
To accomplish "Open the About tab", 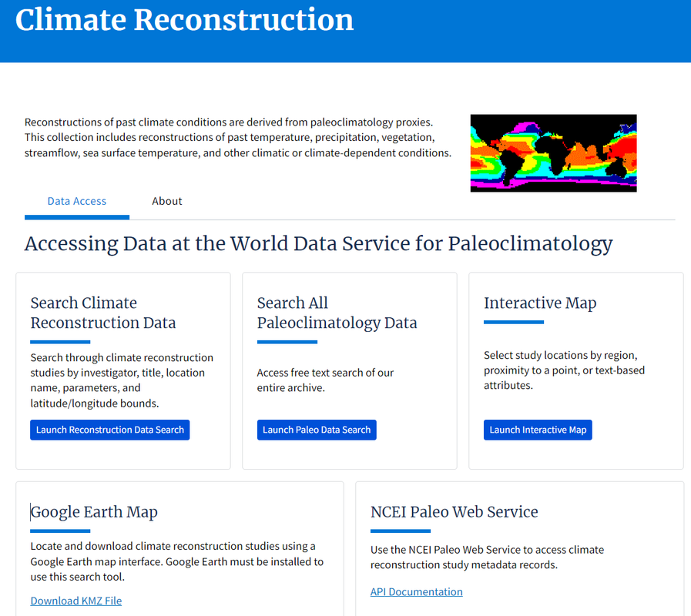I will [166, 202].
